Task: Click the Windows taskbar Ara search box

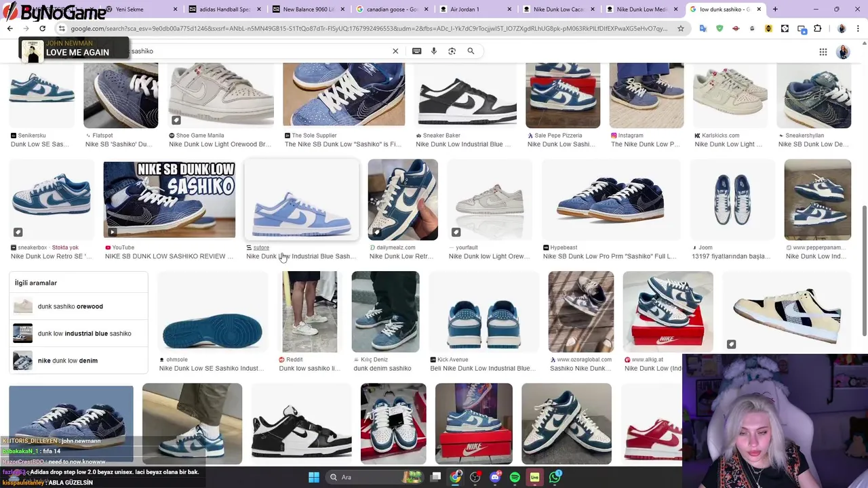Action: point(374,477)
